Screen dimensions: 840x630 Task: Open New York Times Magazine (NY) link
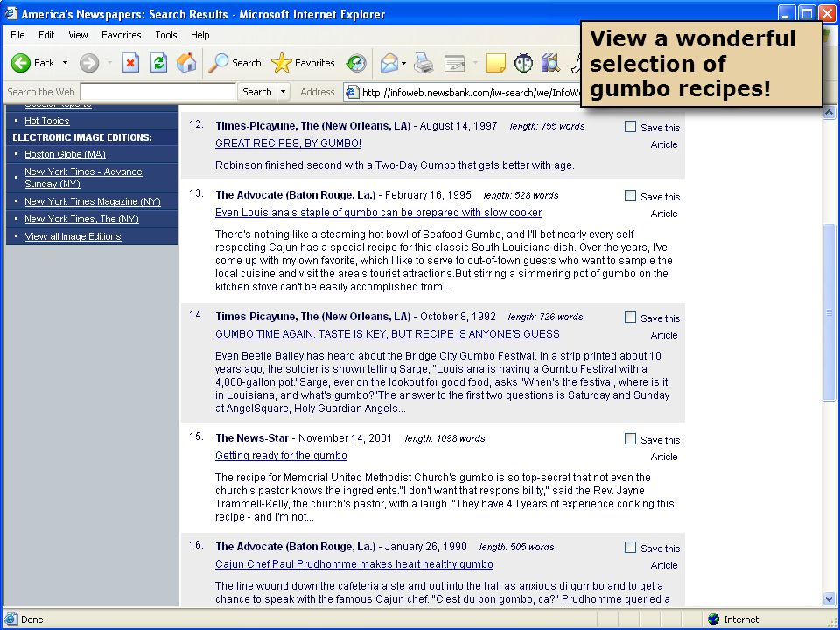[x=93, y=201]
